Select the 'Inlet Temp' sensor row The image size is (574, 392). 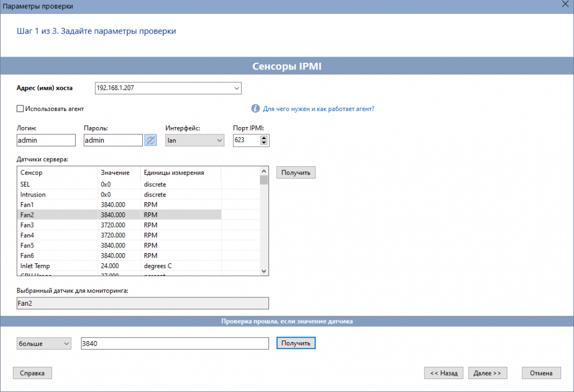(x=119, y=266)
